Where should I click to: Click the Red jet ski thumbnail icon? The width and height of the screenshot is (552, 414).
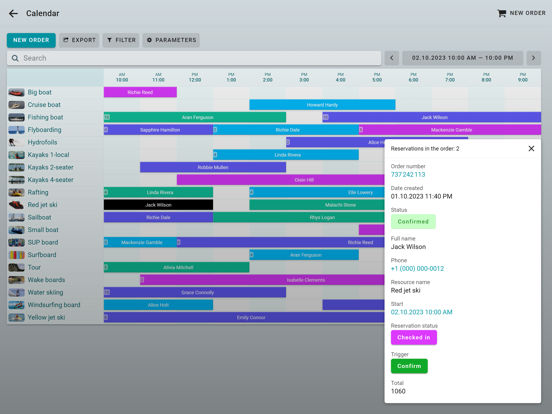click(17, 205)
